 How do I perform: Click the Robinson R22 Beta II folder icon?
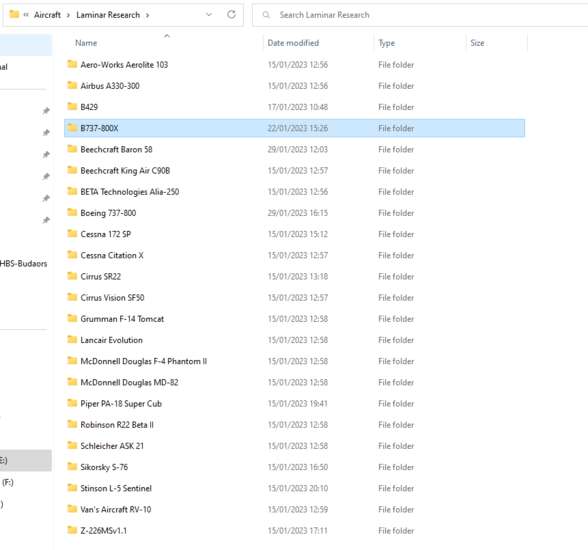[x=72, y=424]
